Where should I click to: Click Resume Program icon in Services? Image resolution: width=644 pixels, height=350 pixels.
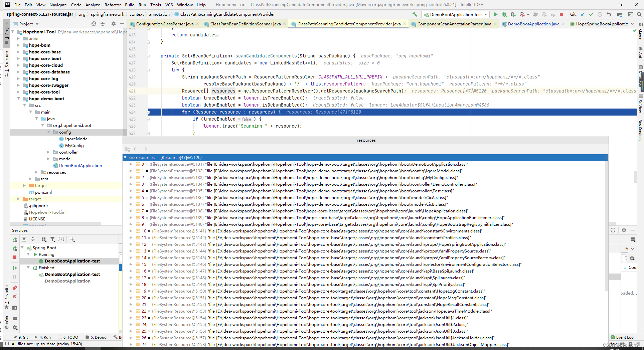(15, 268)
